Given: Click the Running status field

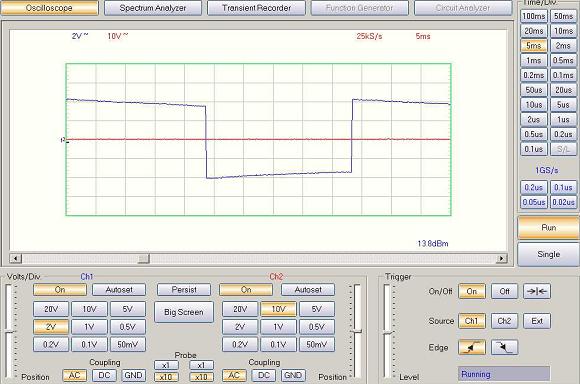Looking at the screenshot, I should click(503, 374).
